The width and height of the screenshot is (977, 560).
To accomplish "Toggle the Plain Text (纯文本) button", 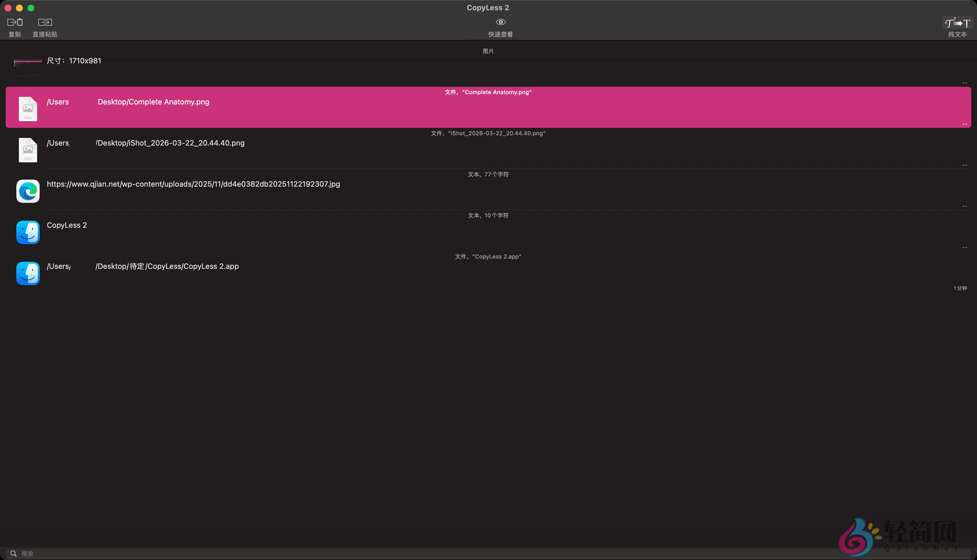I will [957, 23].
